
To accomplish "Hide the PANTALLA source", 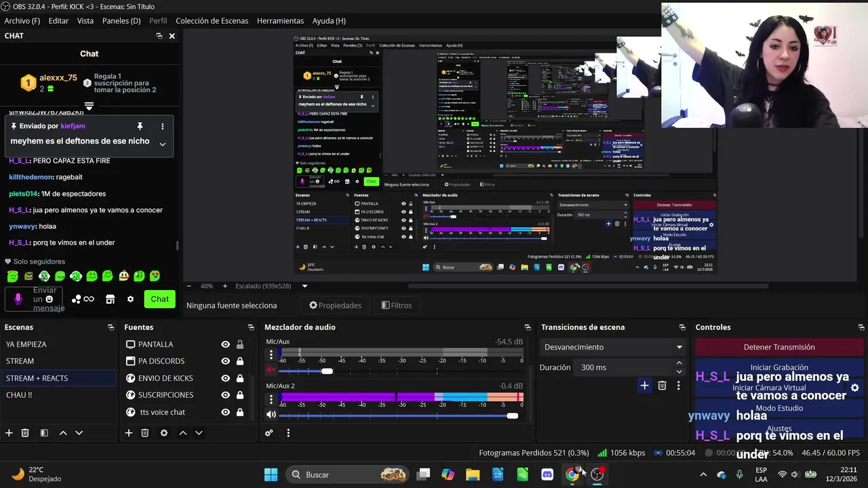I will (225, 344).
